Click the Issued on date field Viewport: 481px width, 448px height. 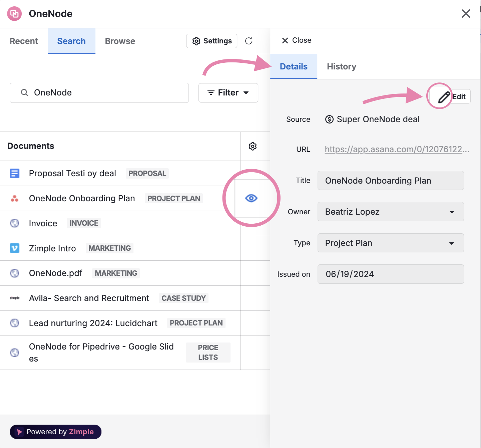pos(391,274)
